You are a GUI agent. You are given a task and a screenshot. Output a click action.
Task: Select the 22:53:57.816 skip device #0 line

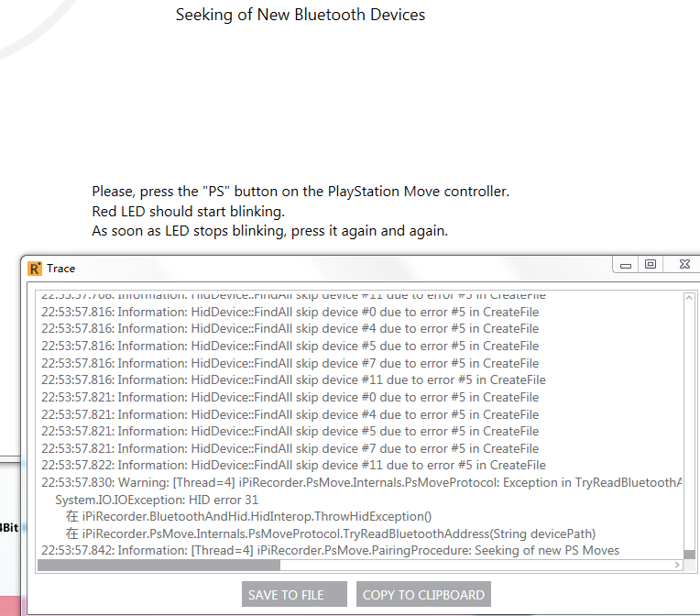coord(290,312)
